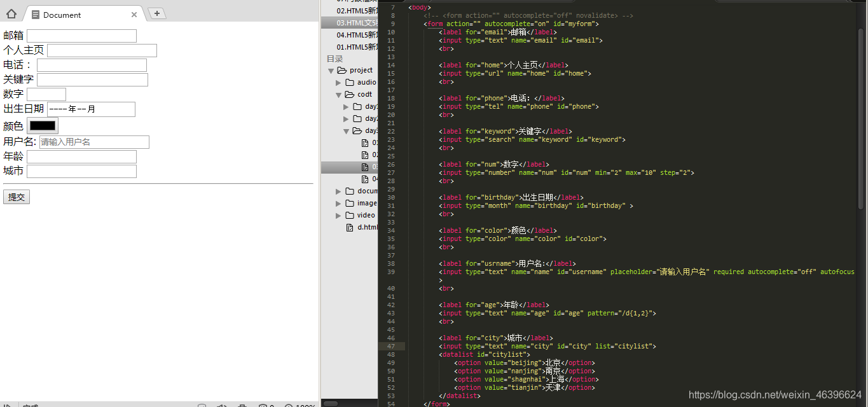Focus the 用户名 input with placeholder

(x=94, y=142)
